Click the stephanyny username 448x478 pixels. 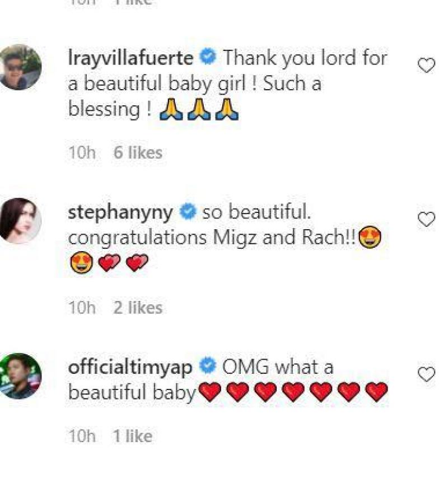tap(120, 212)
